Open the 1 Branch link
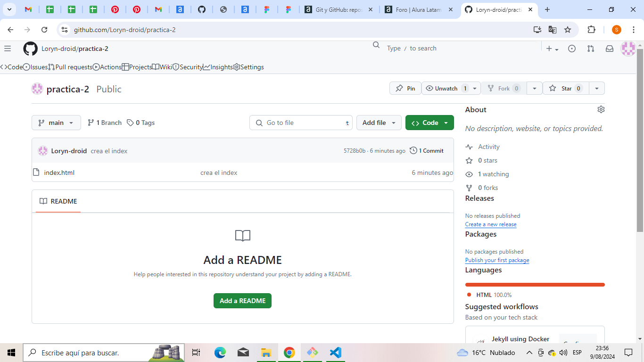 105,123
